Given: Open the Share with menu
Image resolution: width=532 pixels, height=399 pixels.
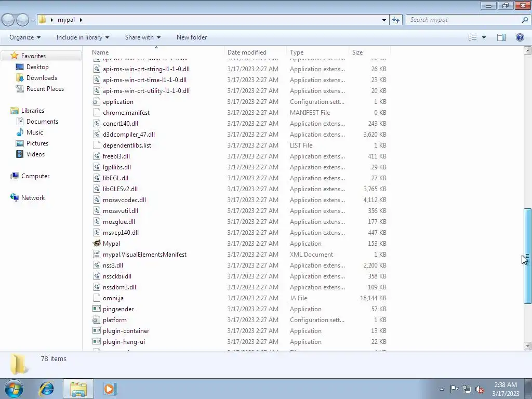Looking at the screenshot, I should coord(143,37).
